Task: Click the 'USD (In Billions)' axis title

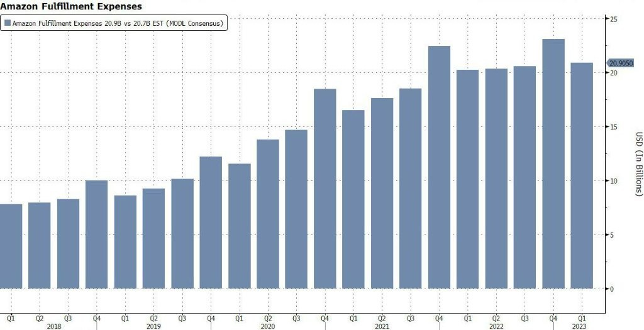Action: click(639, 164)
